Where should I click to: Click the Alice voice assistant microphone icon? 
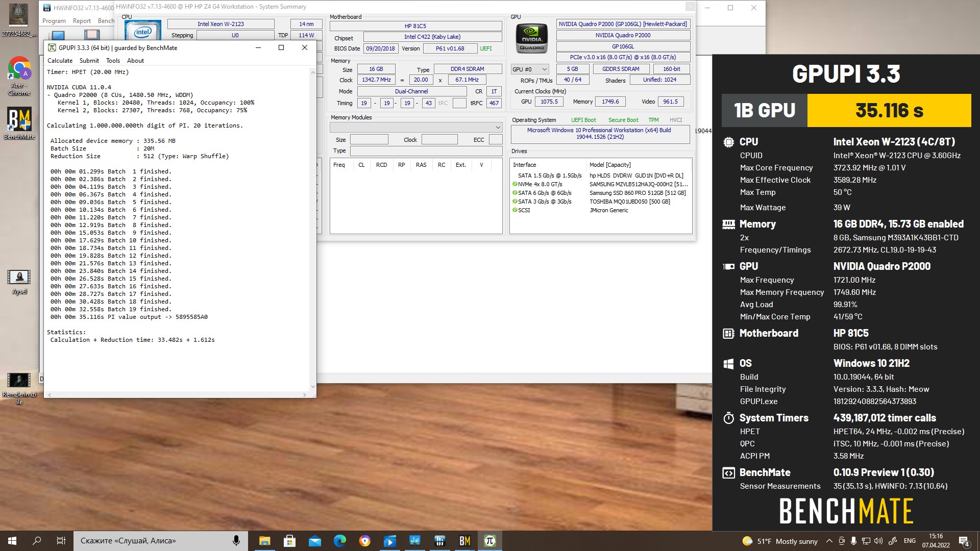(x=236, y=541)
